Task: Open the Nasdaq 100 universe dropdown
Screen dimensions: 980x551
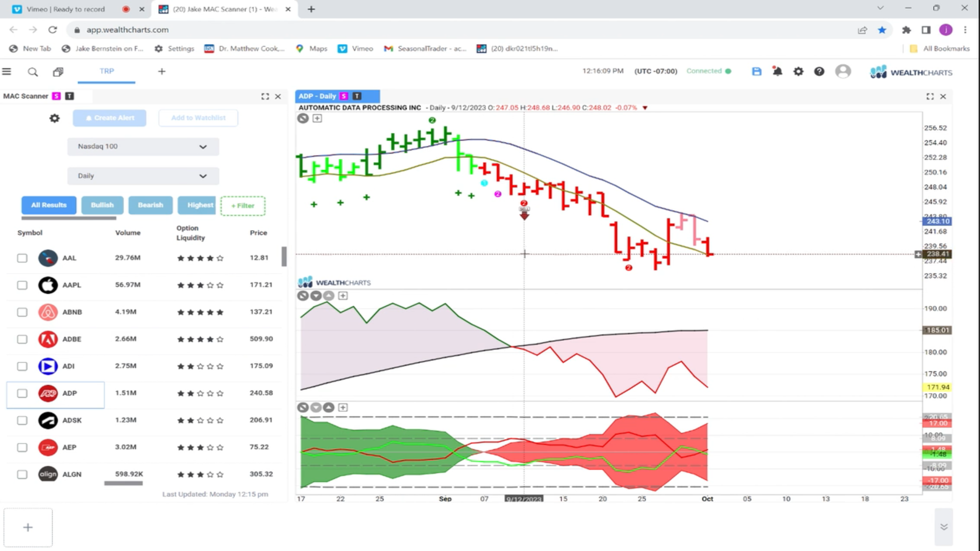Action: point(143,146)
